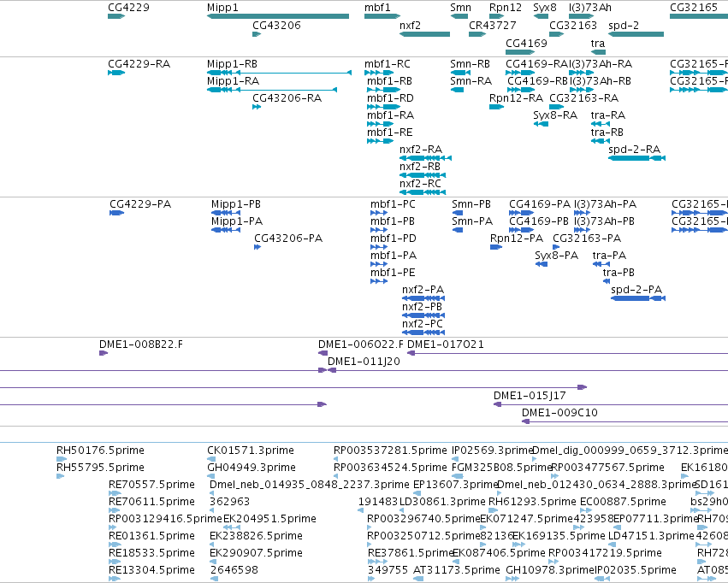The image size is (728, 583).
Task: Select the Rpn12 gene label
Action: tap(505, 8)
